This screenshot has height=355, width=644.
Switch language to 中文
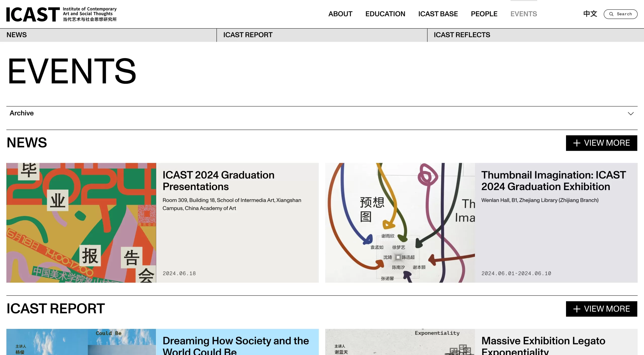(590, 14)
